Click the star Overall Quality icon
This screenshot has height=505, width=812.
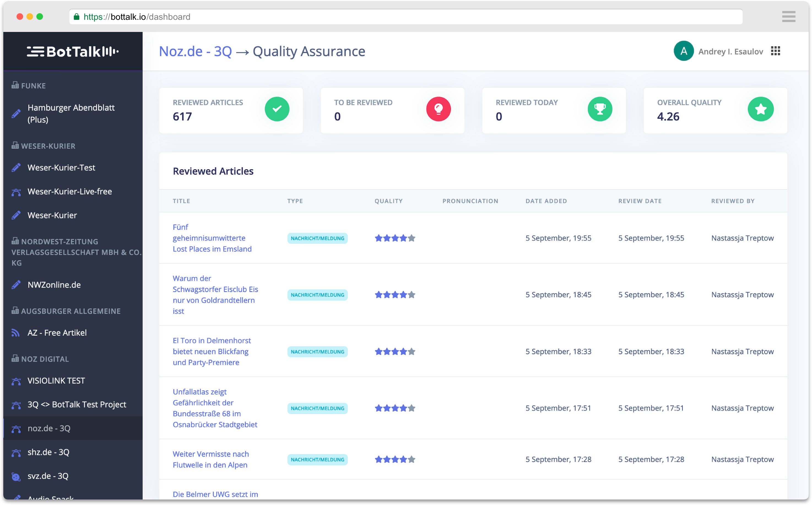click(761, 109)
